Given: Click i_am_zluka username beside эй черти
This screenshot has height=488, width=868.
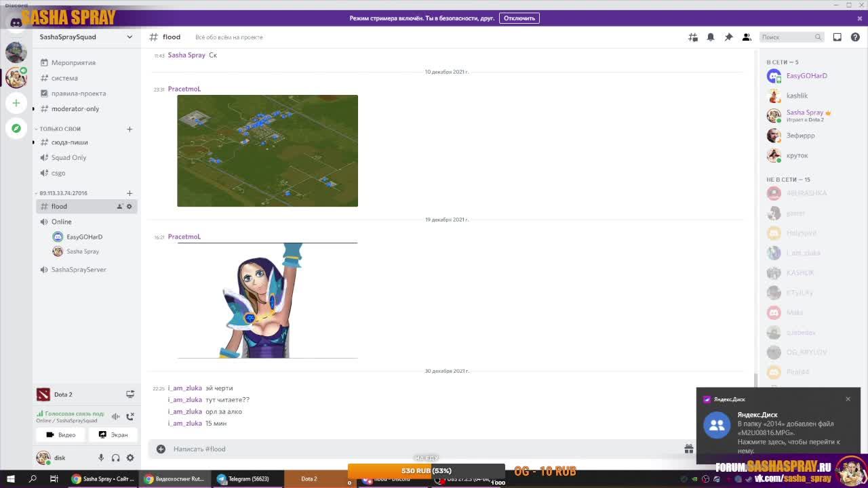Looking at the screenshot, I should (x=185, y=388).
